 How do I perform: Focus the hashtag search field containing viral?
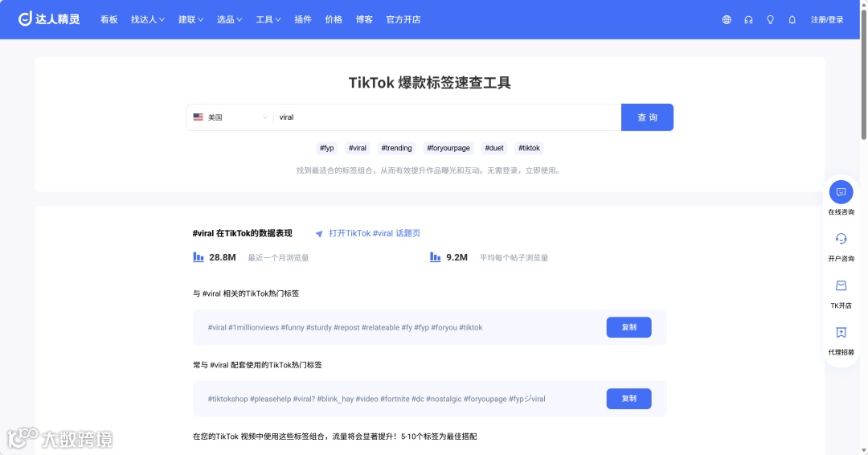pos(448,117)
